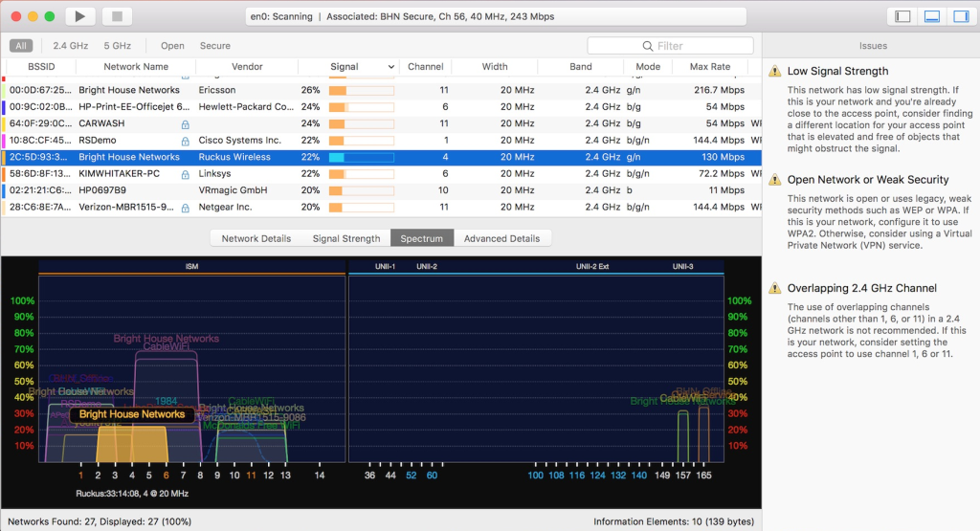The image size is (980, 531).
Task: Click the Signal column sort arrow
Action: tap(390, 67)
